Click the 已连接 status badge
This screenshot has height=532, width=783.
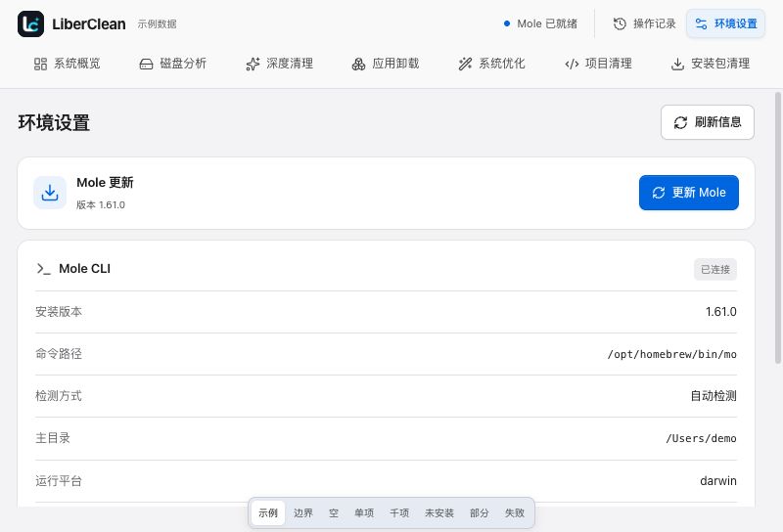click(715, 270)
